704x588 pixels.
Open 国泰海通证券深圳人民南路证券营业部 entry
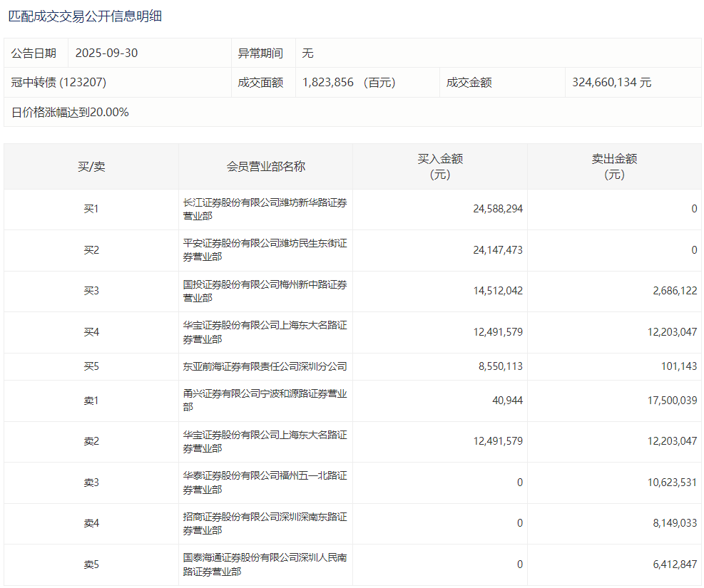265,564
